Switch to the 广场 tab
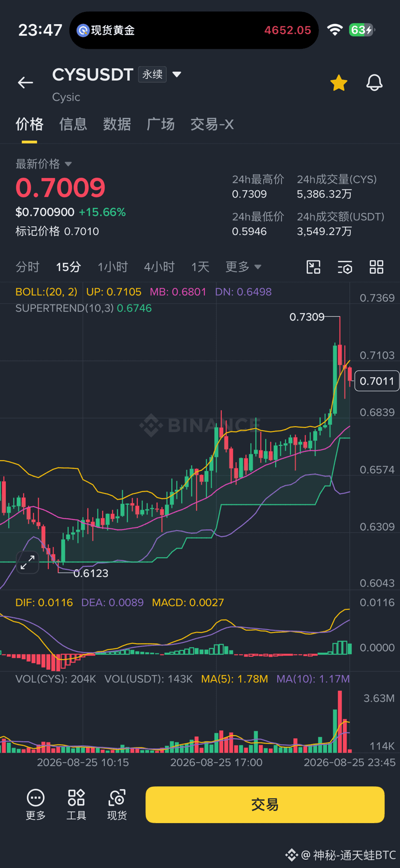Viewport: 400px width, 868px height. pyautogui.click(x=160, y=124)
